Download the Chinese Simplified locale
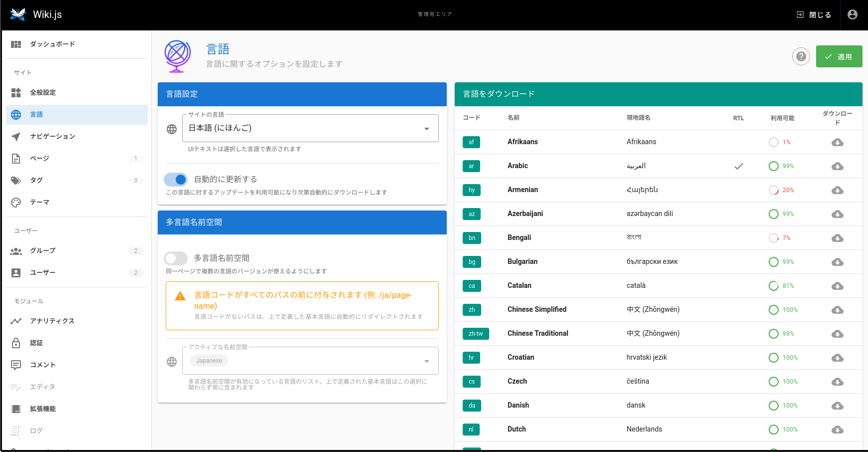Image resolution: width=868 pixels, height=452 pixels. pyautogui.click(x=837, y=310)
